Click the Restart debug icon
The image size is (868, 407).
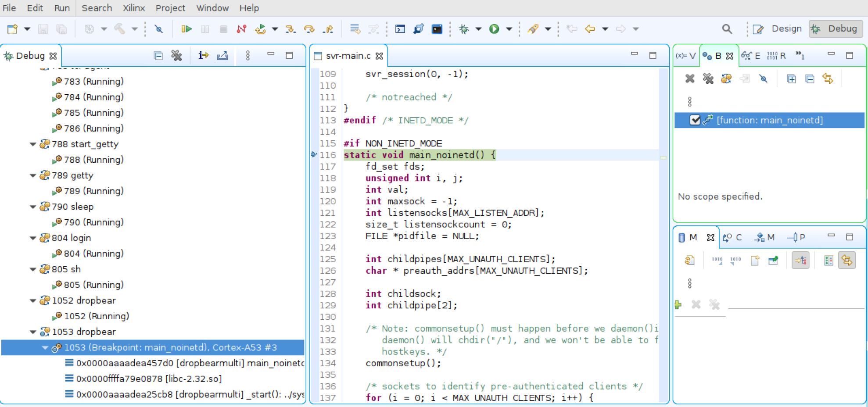261,29
